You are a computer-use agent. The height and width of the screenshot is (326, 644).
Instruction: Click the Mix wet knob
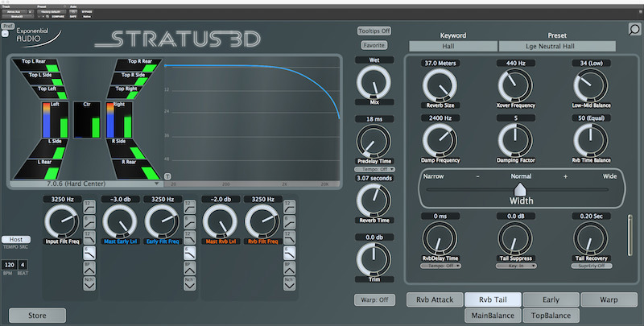[374, 82]
